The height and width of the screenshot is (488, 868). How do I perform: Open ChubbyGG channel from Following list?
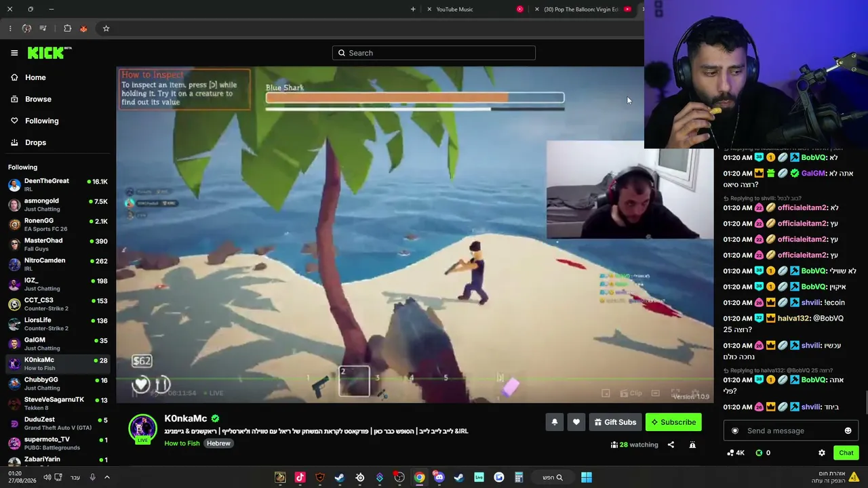pos(58,384)
